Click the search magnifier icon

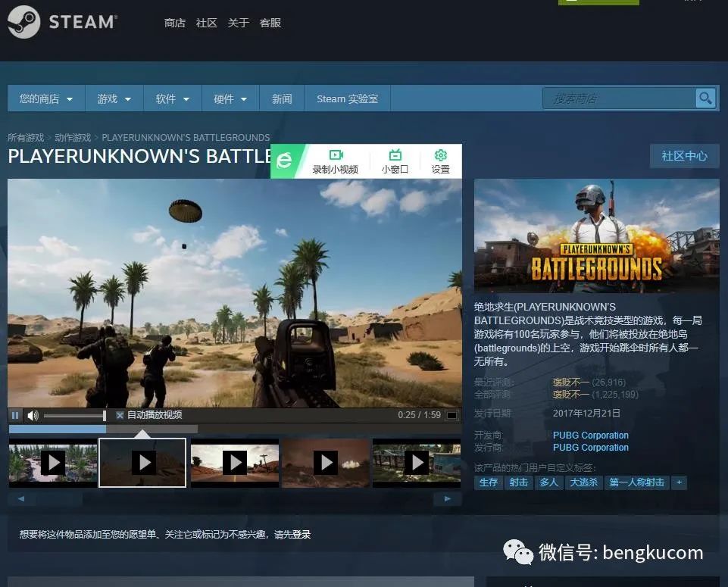[705, 98]
